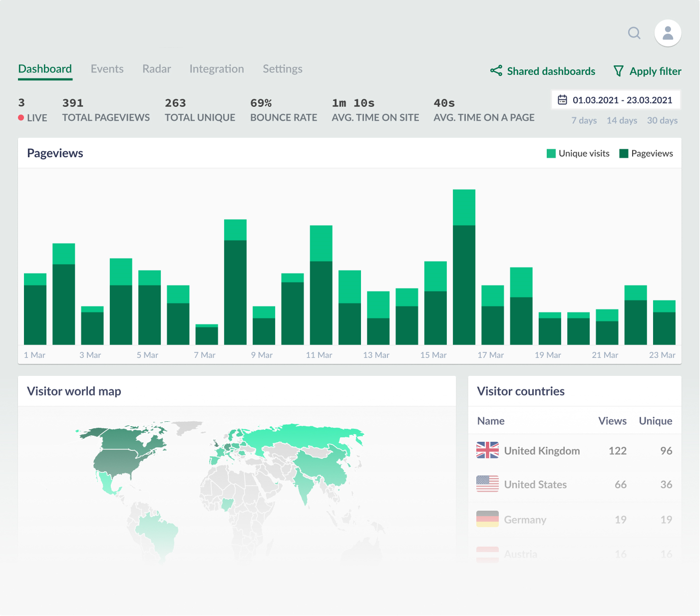Click the 40s time on a page value
Viewport: 700px width, 616px height.
(x=444, y=103)
